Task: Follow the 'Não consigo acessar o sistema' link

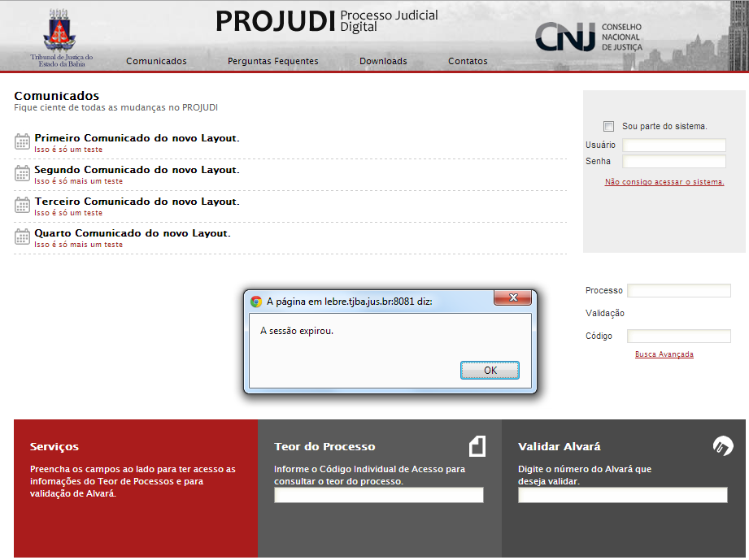Action: tap(664, 182)
